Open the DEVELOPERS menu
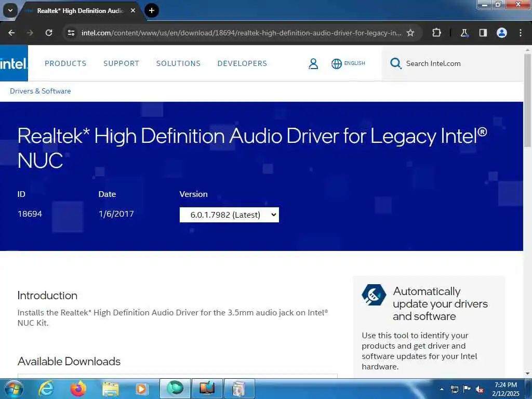Screen dimensions: 532x399 [242, 63]
